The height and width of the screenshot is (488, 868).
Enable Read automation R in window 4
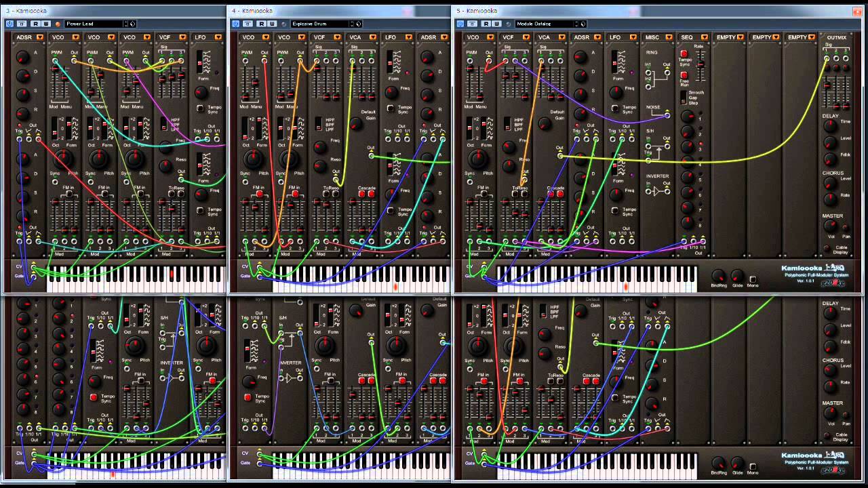click(x=262, y=24)
